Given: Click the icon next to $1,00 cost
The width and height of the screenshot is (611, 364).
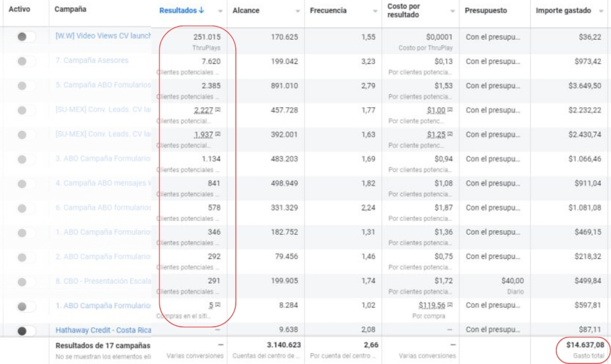Looking at the screenshot, I should pos(450,110).
